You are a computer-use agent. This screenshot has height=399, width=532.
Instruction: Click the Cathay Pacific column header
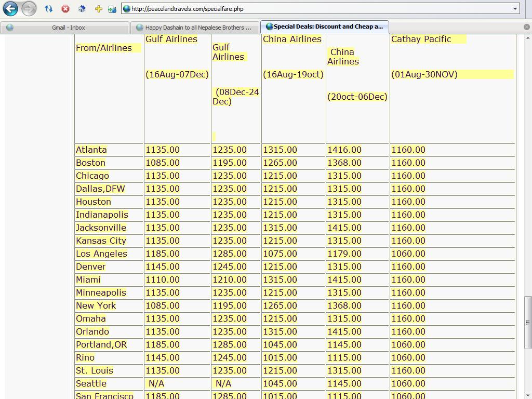click(x=421, y=39)
